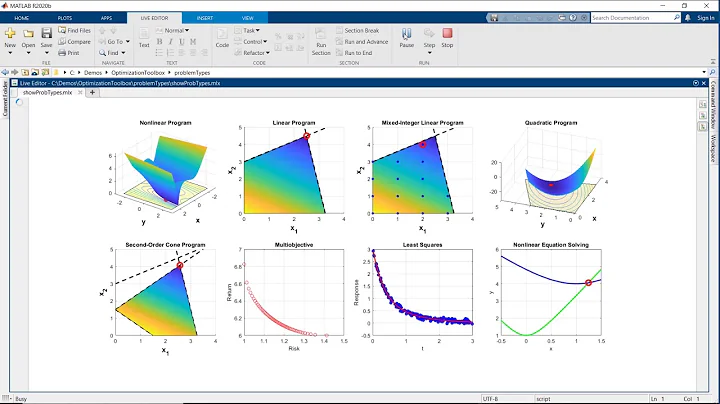Click the Step button
The height and width of the screenshot is (404, 720).
tap(429, 40)
